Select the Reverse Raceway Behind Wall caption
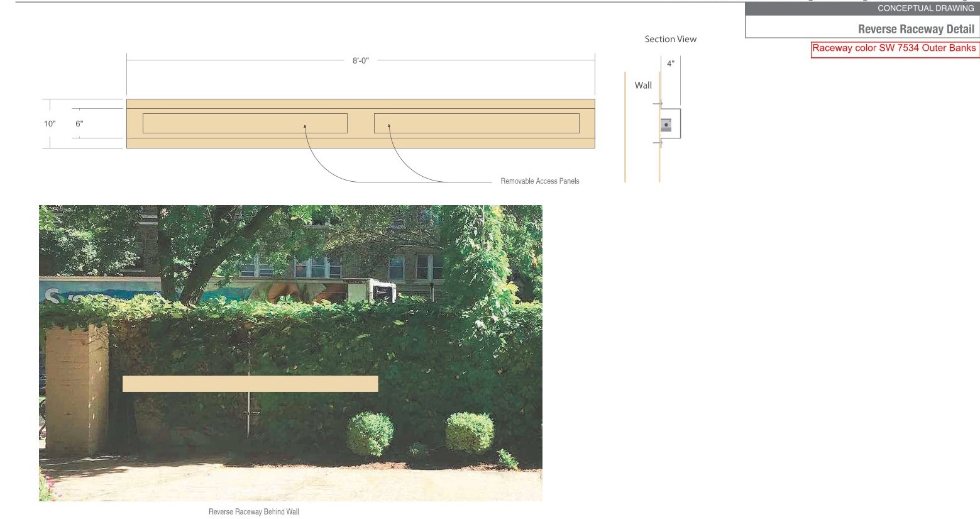Screen dimensions: 980x519 (x=253, y=512)
